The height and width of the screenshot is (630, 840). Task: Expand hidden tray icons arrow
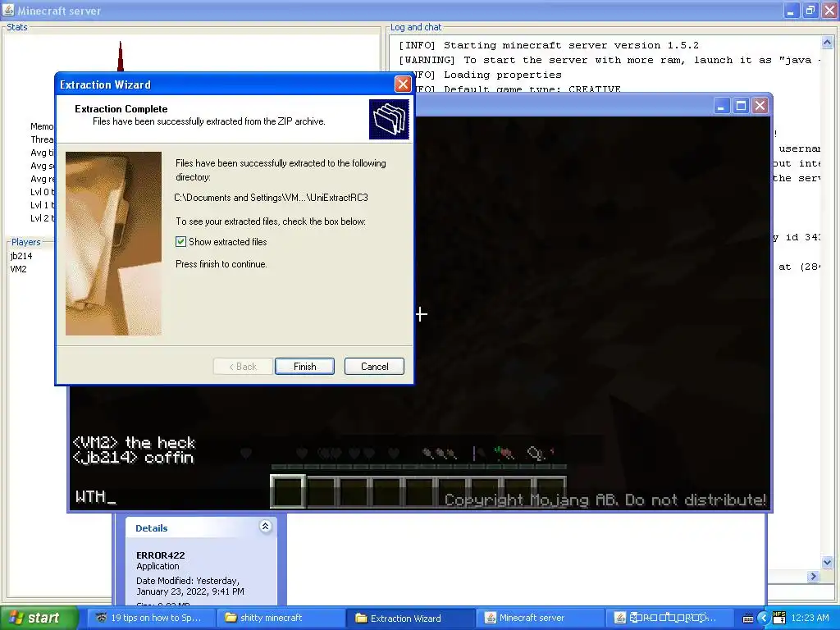tap(764, 618)
